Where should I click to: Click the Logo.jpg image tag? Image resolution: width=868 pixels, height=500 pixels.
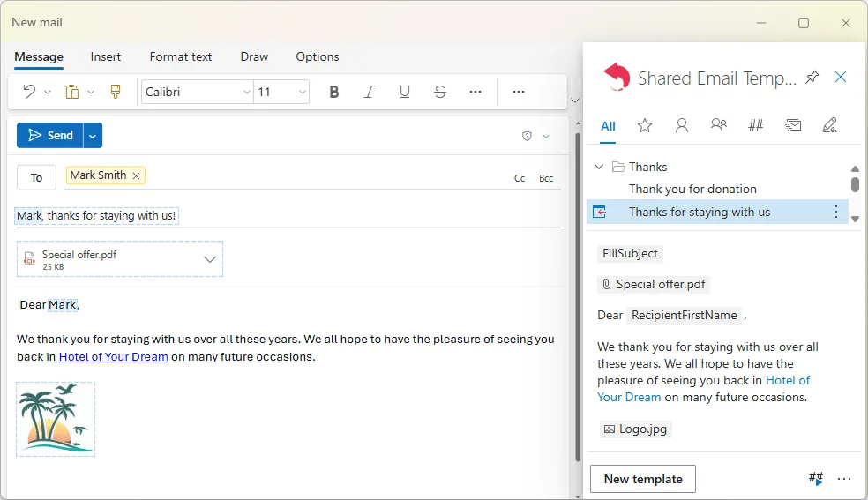(x=635, y=429)
